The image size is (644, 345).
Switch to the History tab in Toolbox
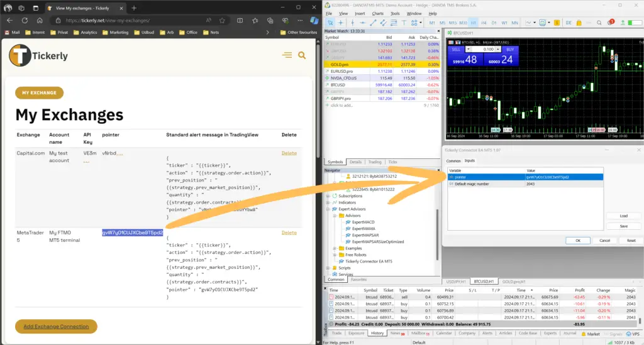pyautogui.click(x=377, y=333)
